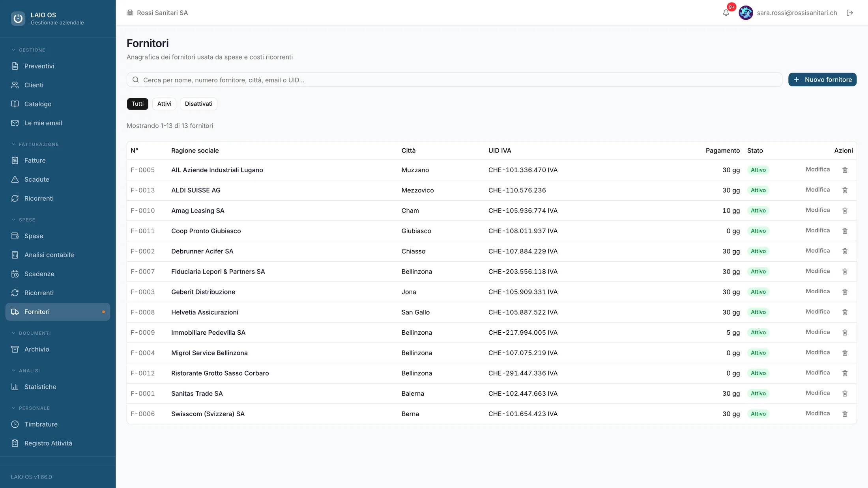Click trash icon for ALDI SUISSE AG
868x488 pixels.
(x=845, y=190)
